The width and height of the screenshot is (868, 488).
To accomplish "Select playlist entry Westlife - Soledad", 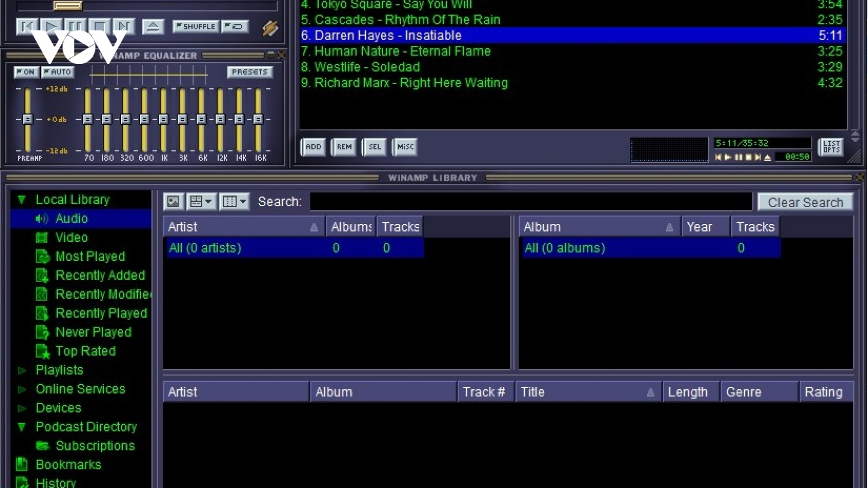I will tap(572, 67).
